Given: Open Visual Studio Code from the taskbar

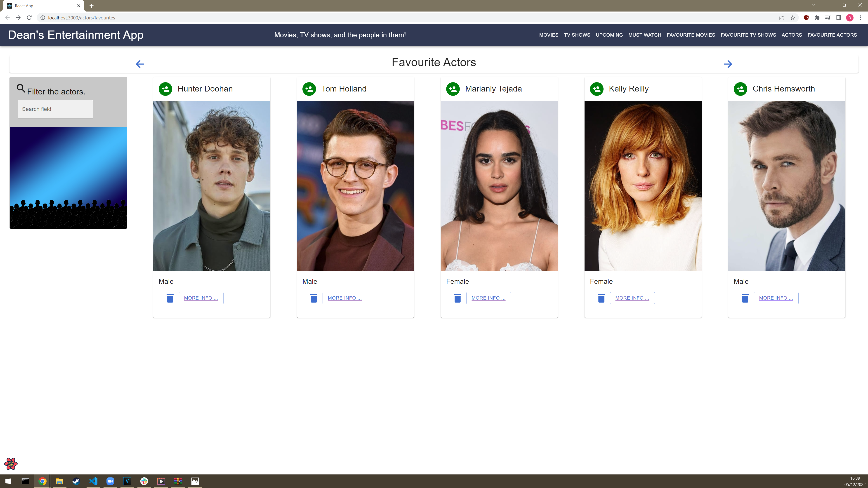Looking at the screenshot, I should point(93,481).
